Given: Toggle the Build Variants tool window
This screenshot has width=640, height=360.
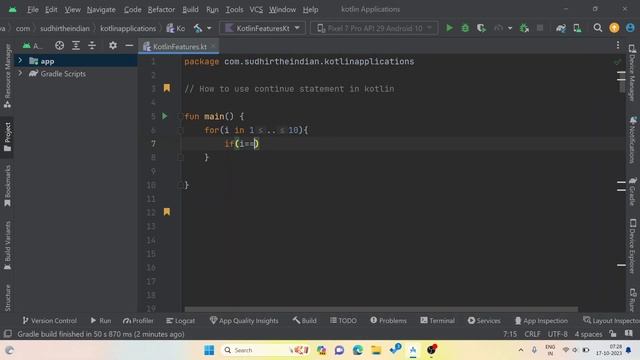Looking at the screenshot, I should click(7, 245).
